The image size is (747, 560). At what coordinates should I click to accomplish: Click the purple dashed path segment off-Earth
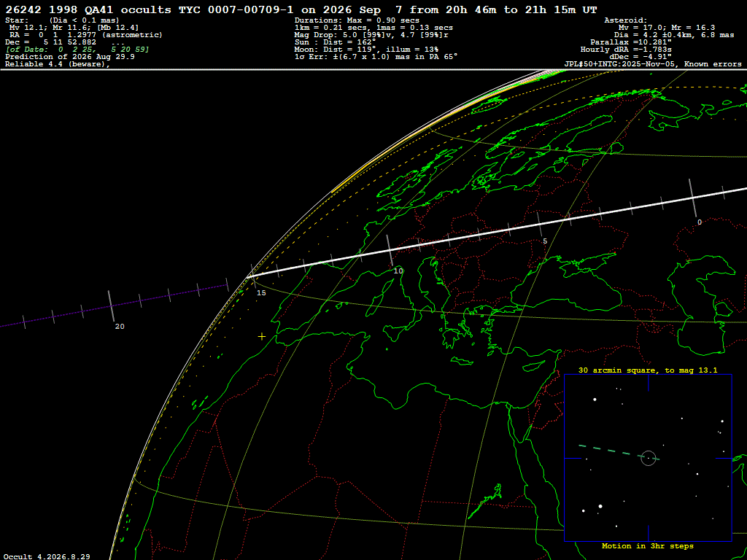115,306
